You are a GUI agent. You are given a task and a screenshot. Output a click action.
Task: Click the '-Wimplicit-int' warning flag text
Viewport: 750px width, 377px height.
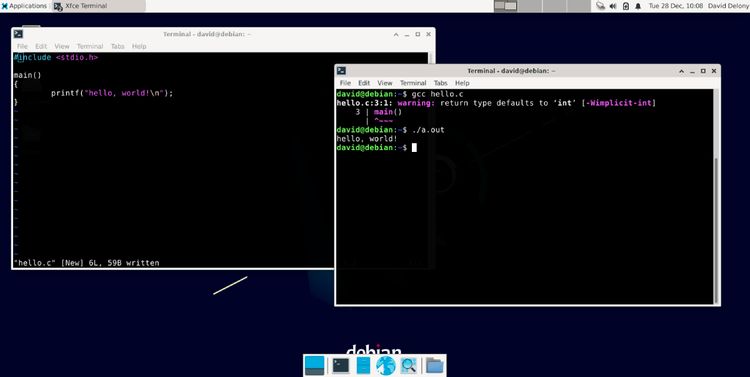click(618, 103)
